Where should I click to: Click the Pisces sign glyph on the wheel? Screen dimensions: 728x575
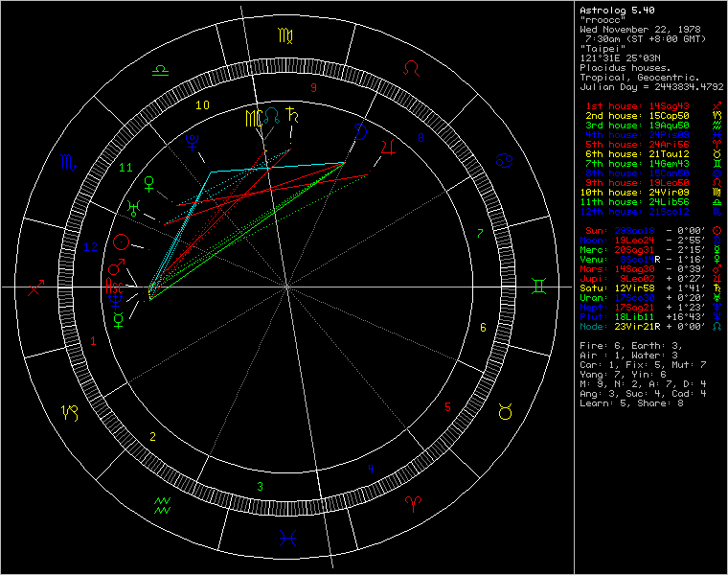tap(288, 538)
